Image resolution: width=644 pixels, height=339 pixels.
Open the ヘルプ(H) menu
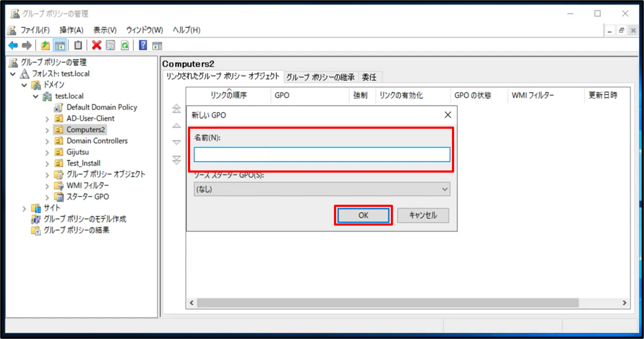pos(187,30)
